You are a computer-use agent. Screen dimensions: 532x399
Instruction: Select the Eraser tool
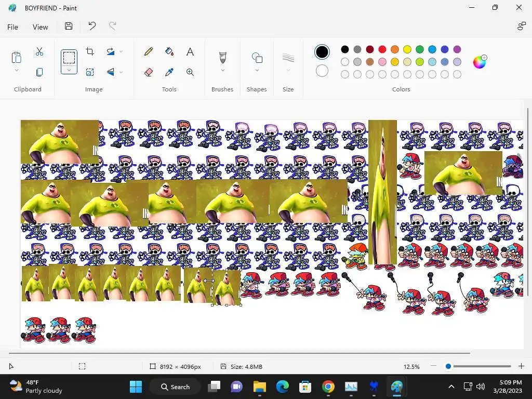(148, 72)
